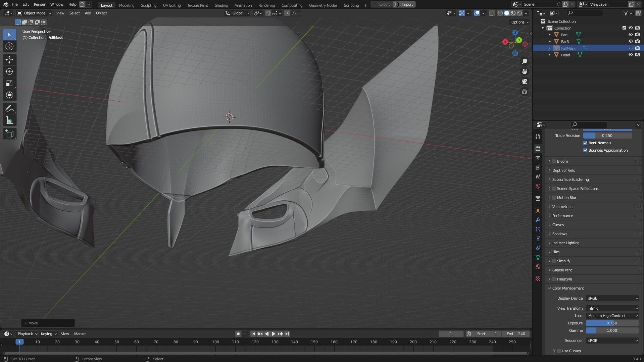The image size is (644, 362).
Task: Open World properties tab icon
Action: (x=538, y=186)
